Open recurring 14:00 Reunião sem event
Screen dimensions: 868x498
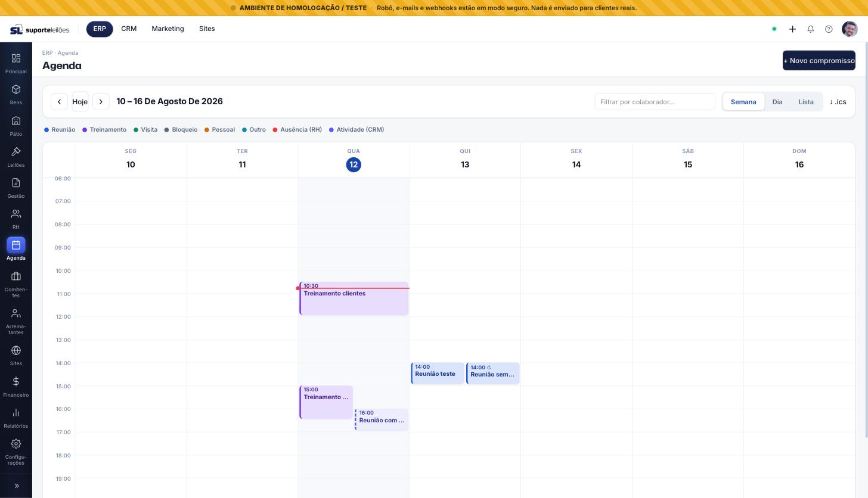(x=493, y=374)
